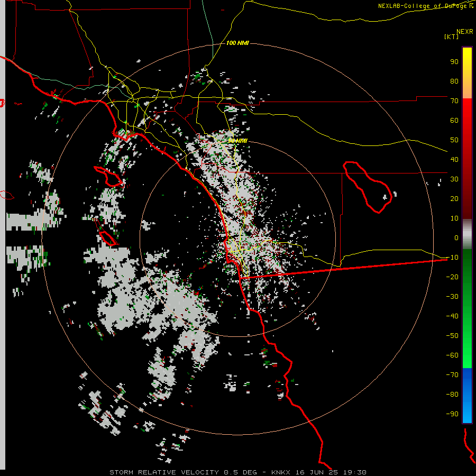Click the 60 value on velocity scale

coord(454,120)
